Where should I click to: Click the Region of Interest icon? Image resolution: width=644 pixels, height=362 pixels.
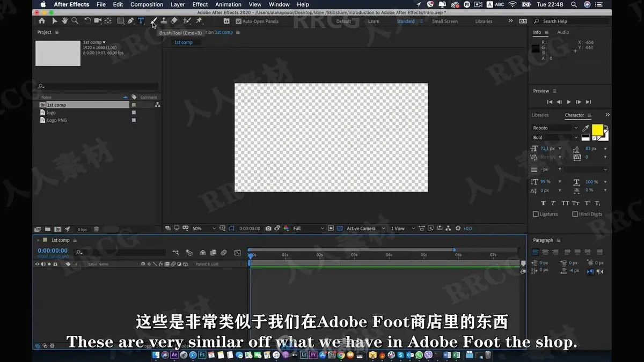tap(331, 228)
